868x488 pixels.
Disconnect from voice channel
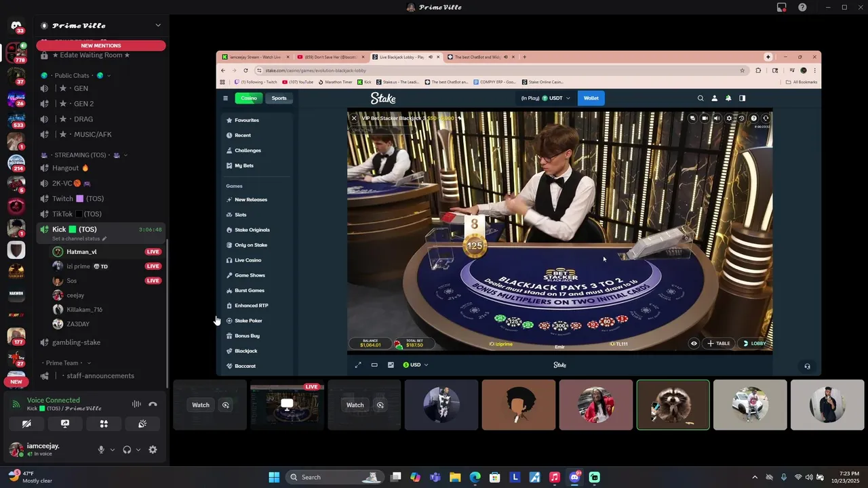point(153,404)
